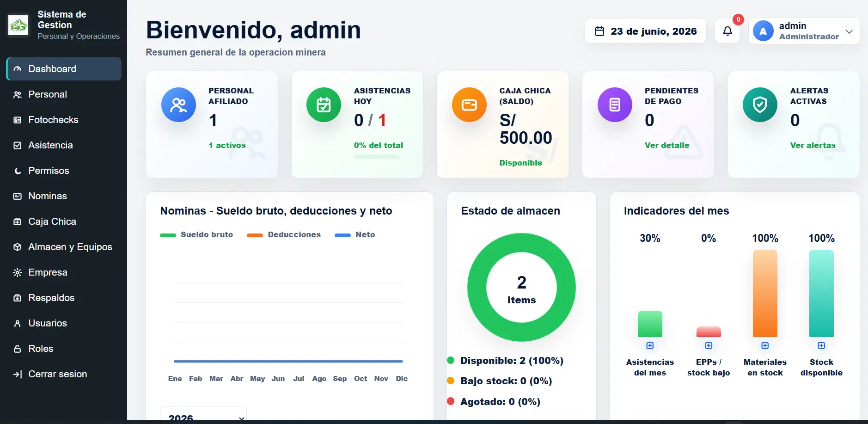
Task: Open Ver alertas link
Action: [x=813, y=145]
